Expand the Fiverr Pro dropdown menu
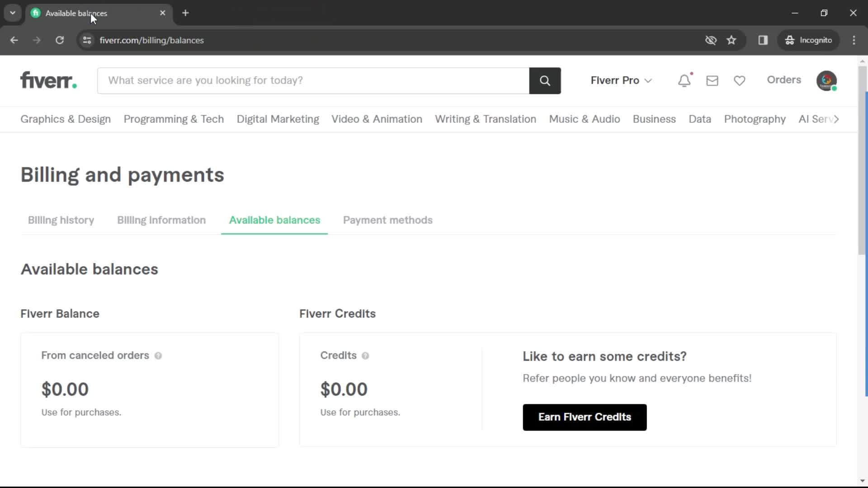Viewport: 868px width, 488px height. click(621, 80)
